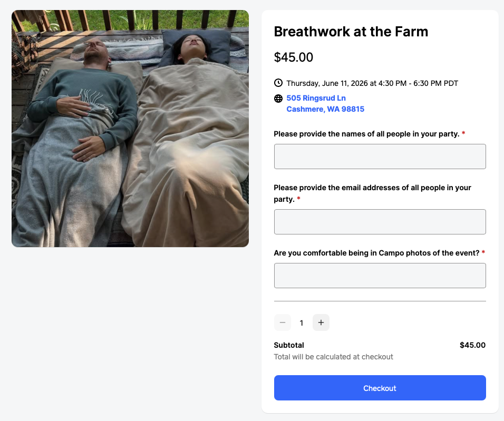
Task: Click the breathwork event photo
Action: click(130, 129)
